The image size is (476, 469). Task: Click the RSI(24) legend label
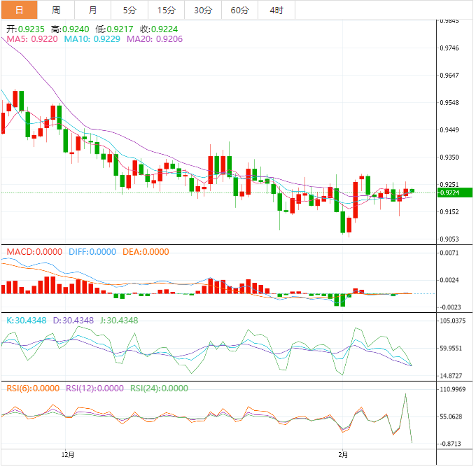point(159,388)
